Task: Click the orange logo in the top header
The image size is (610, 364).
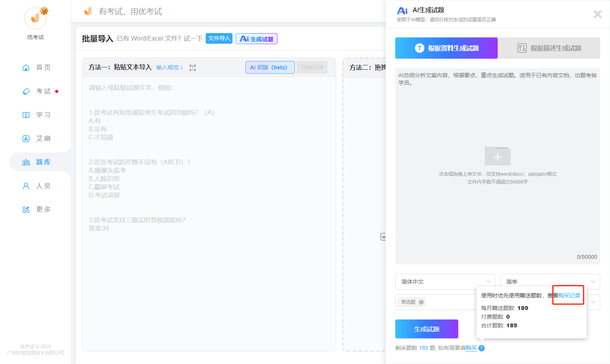Action: (x=88, y=11)
